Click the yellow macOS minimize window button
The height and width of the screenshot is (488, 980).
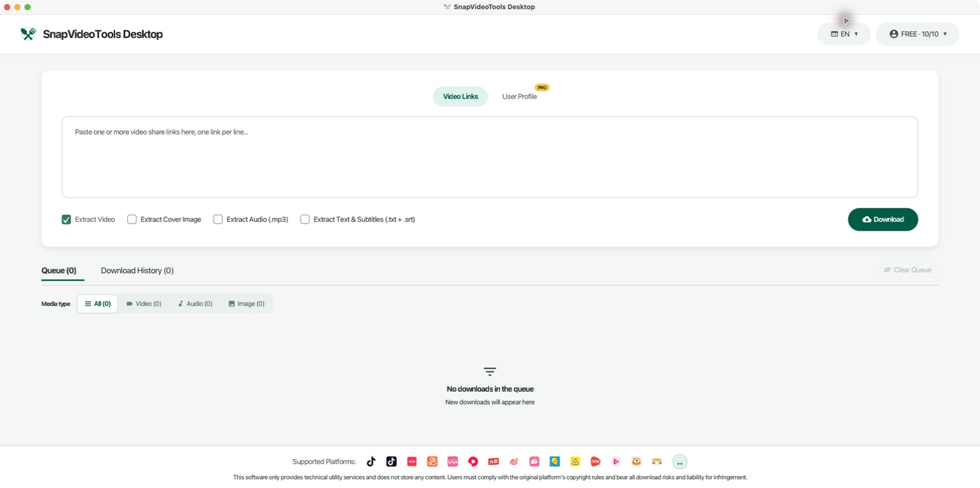tap(17, 7)
